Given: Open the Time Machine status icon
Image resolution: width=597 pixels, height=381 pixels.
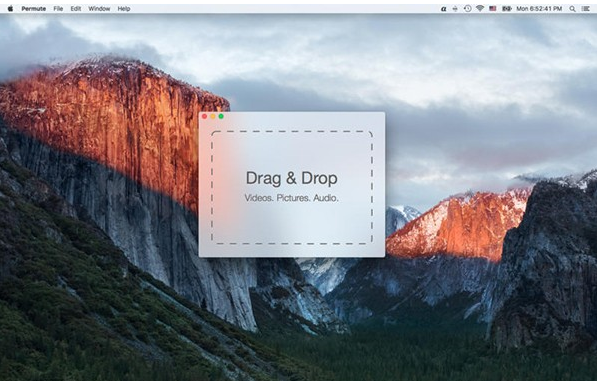Looking at the screenshot, I should (468, 8).
